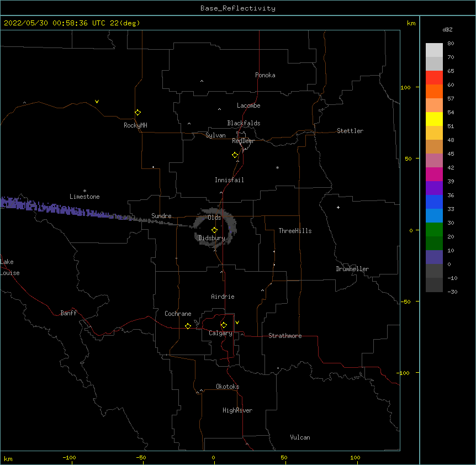
Task: Click the RockyMH label
Action: tap(135, 125)
